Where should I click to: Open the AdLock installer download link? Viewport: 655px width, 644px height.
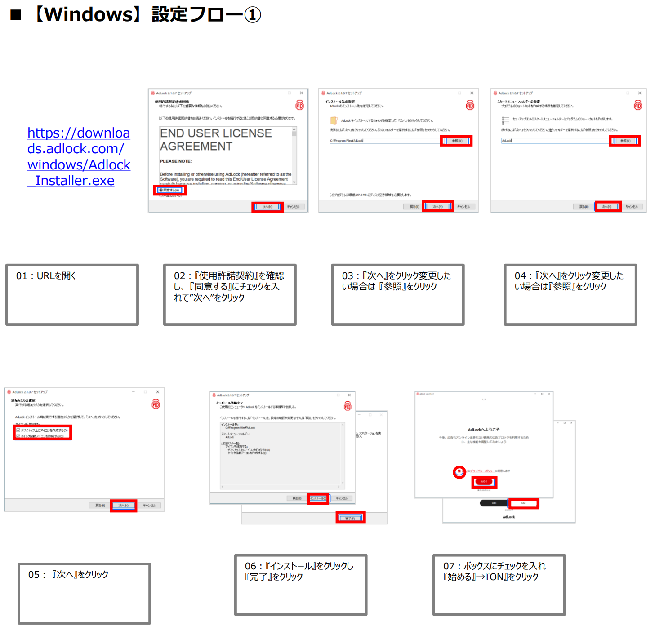tap(79, 156)
